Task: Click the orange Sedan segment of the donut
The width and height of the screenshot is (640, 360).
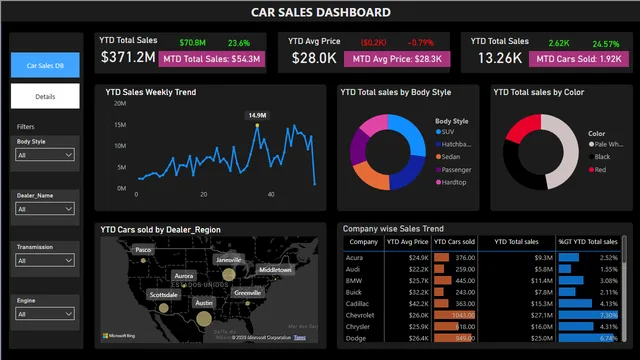Action: pos(369,177)
